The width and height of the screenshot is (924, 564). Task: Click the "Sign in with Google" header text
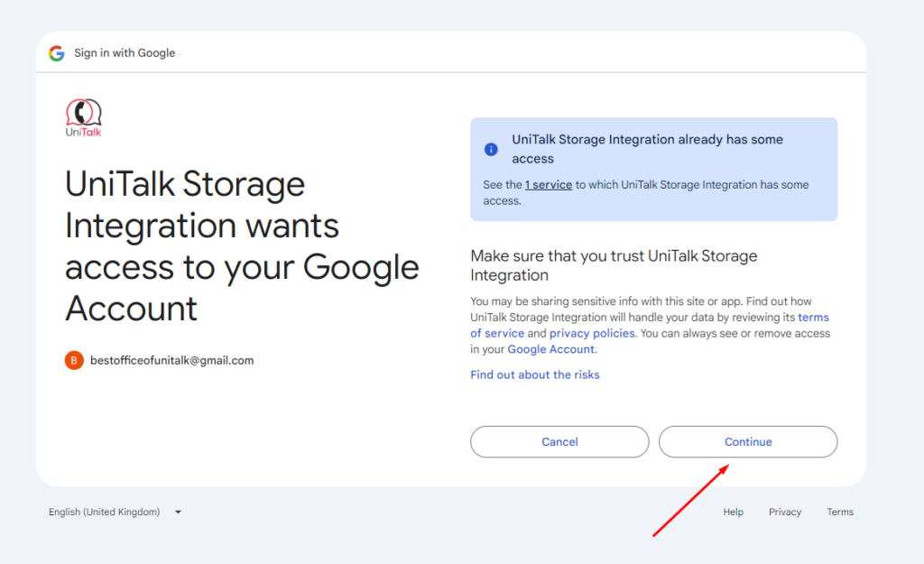click(125, 53)
